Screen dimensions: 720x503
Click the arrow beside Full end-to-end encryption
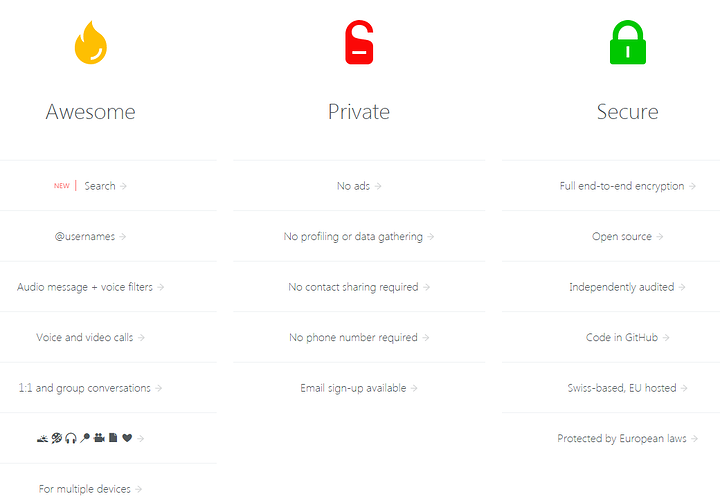click(693, 186)
